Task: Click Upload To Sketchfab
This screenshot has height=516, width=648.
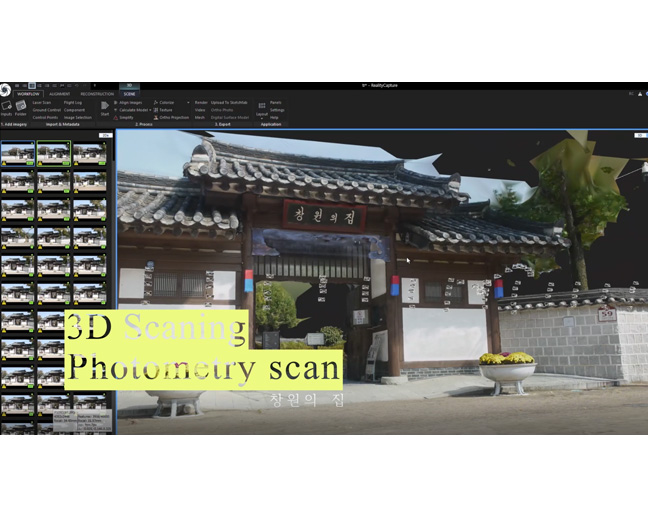Action: point(229,102)
